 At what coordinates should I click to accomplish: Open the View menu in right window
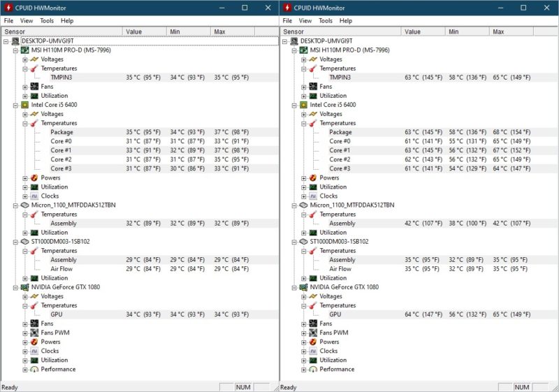click(306, 21)
